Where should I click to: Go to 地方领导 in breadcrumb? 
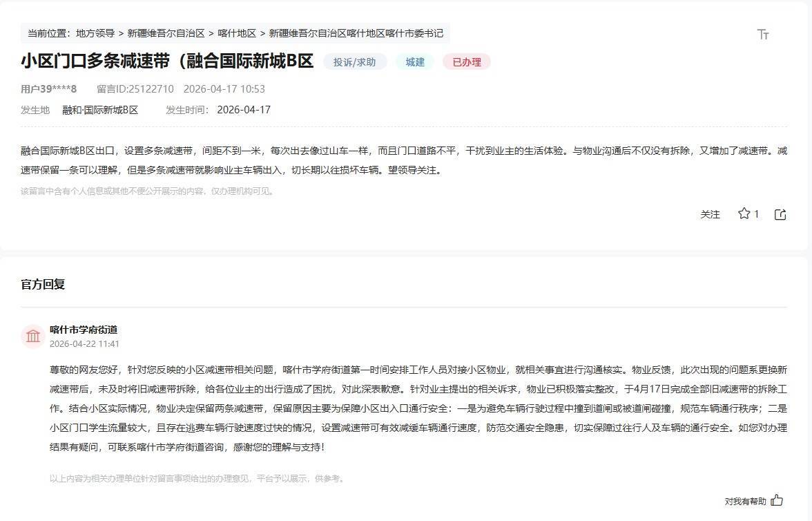click(x=95, y=33)
